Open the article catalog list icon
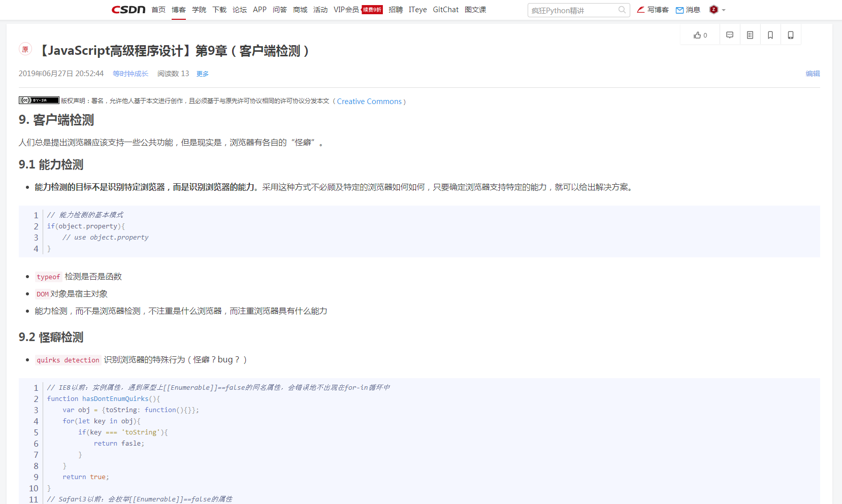This screenshot has height=504, width=842. coord(750,35)
